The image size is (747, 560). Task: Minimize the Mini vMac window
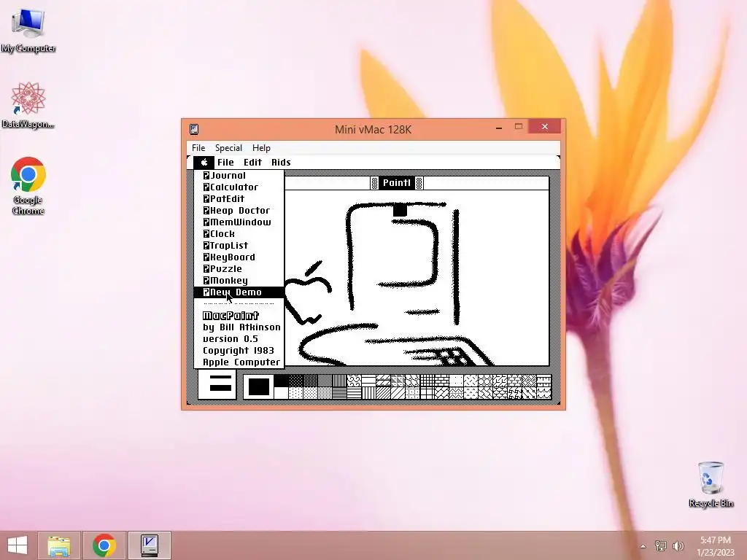point(499,128)
